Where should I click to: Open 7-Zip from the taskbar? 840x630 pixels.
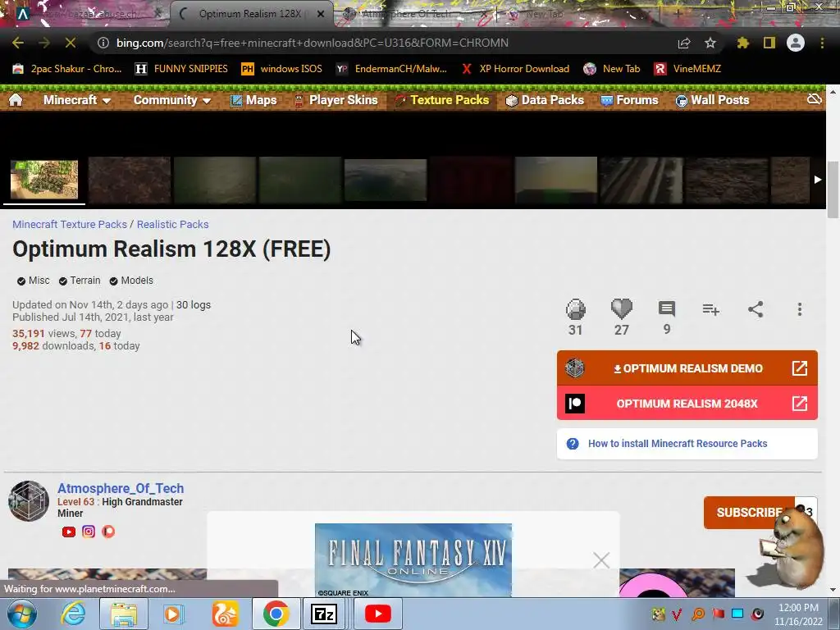coord(323,614)
